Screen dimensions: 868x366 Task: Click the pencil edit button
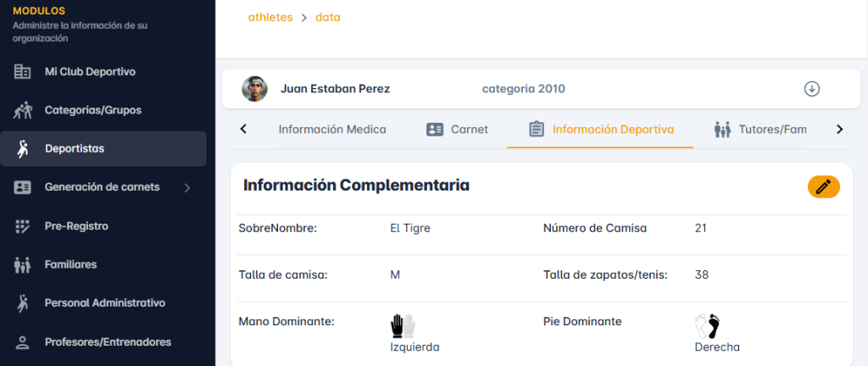point(823,187)
